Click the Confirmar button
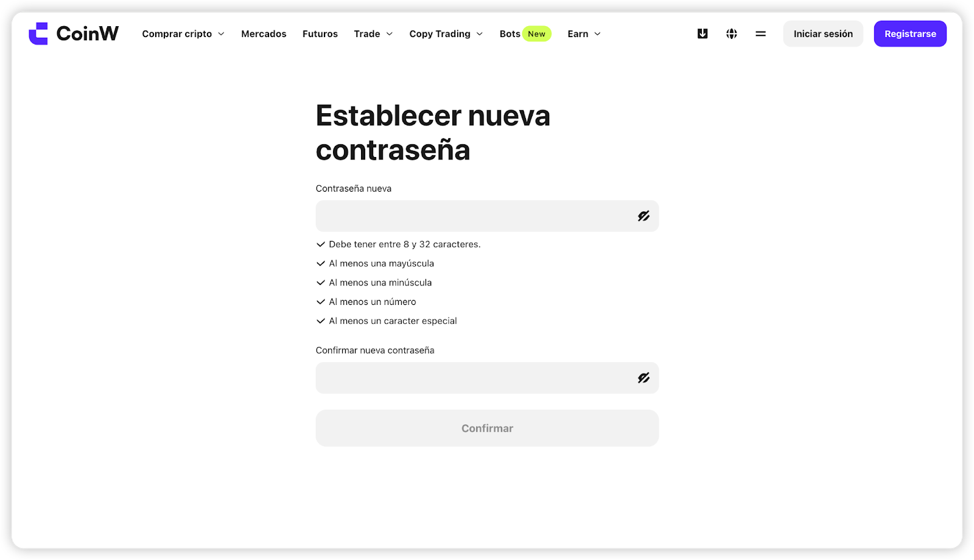The width and height of the screenshot is (974, 560). pyautogui.click(x=487, y=428)
